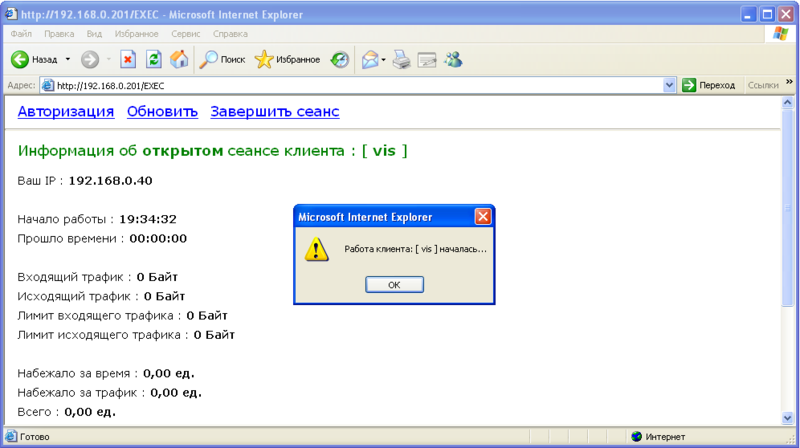Click the Mail envelope icon
Image resolution: width=800 pixels, height=448 pixels.
pos(370,60)
